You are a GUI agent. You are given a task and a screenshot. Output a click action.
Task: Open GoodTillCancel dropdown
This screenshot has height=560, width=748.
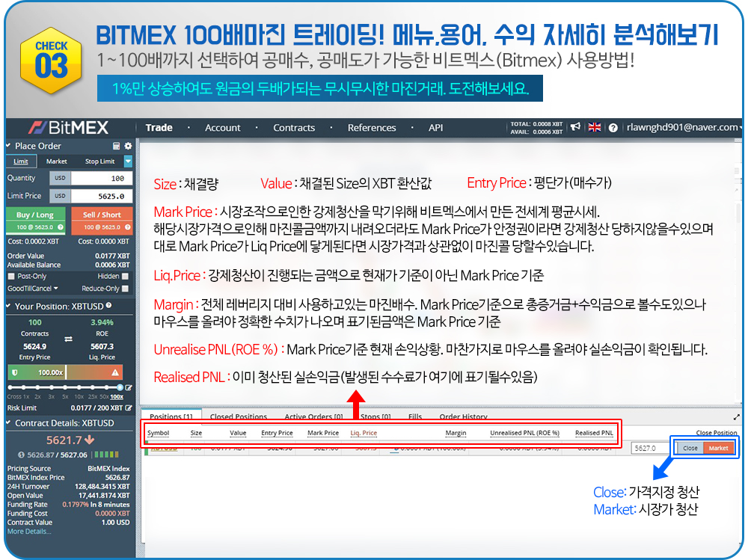point(32,289)
